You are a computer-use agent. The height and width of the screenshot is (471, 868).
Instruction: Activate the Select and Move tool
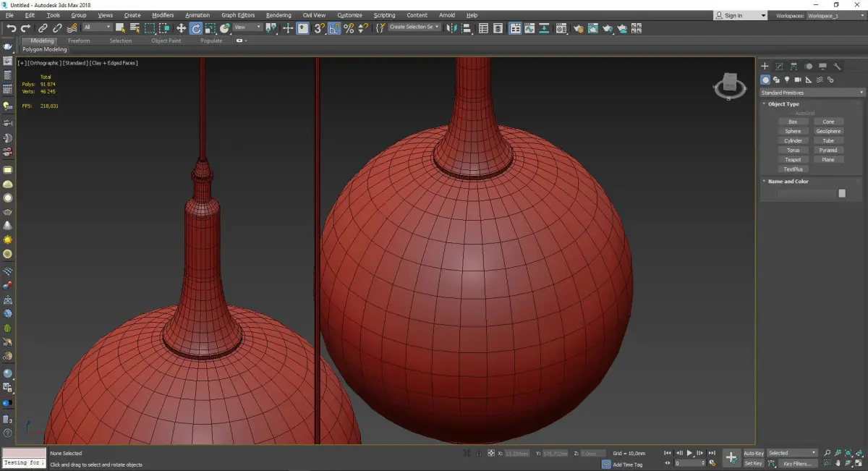(x=181, y=28)
